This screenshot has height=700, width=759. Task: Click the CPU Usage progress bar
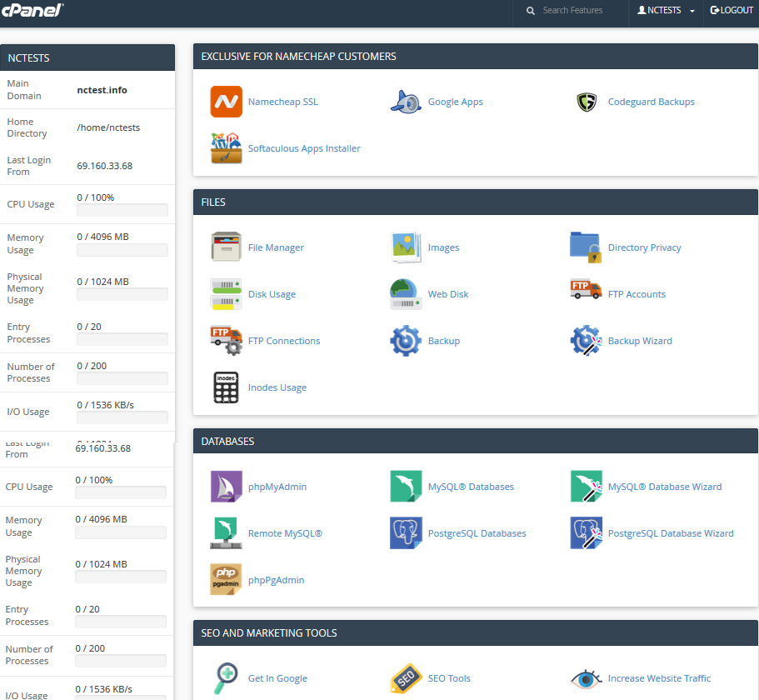122,211
